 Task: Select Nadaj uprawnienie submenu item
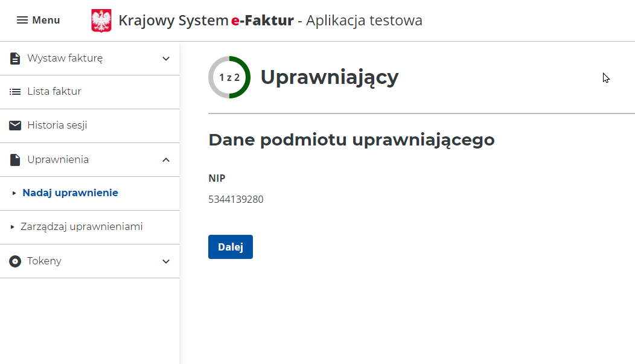[x=70, y=193]
